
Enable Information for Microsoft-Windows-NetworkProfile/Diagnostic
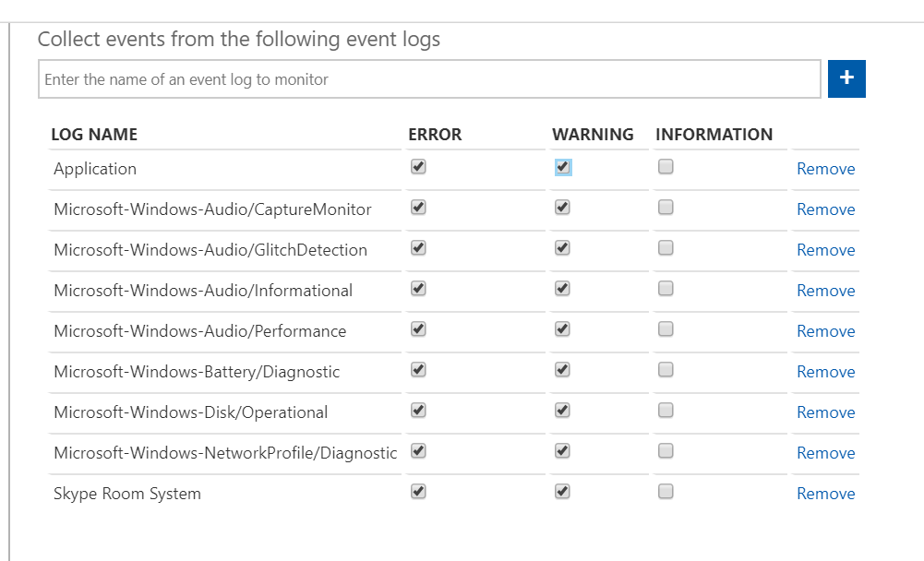666,451
